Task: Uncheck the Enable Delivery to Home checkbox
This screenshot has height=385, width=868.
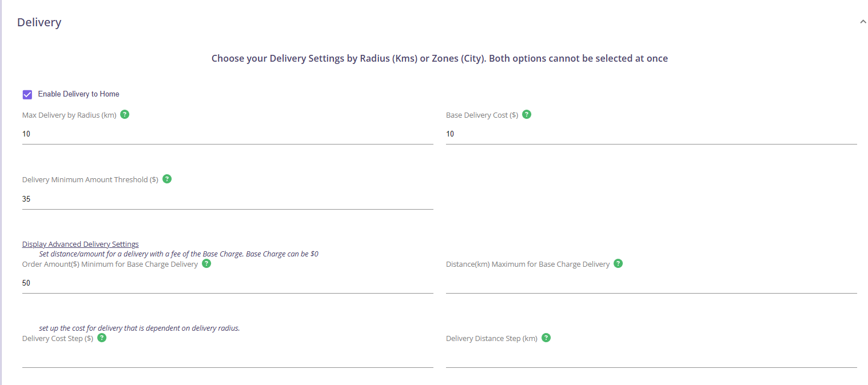Action: tap(27, 94)
